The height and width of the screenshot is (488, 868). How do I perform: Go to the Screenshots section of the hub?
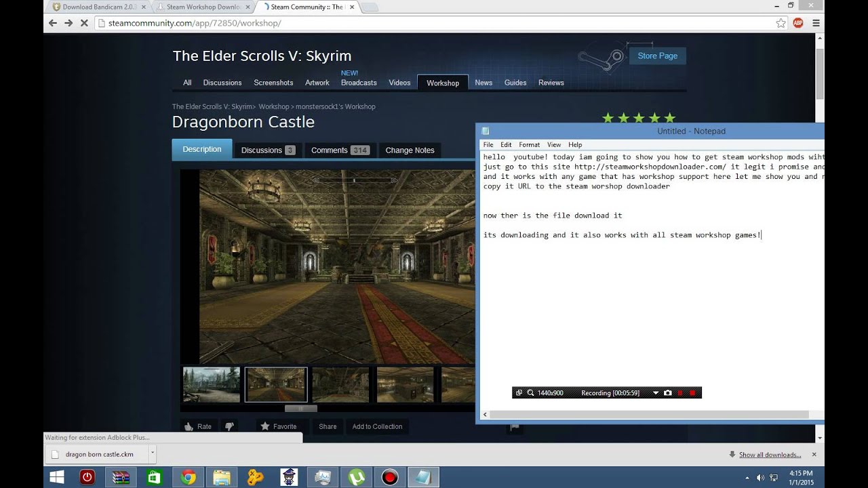273,83
